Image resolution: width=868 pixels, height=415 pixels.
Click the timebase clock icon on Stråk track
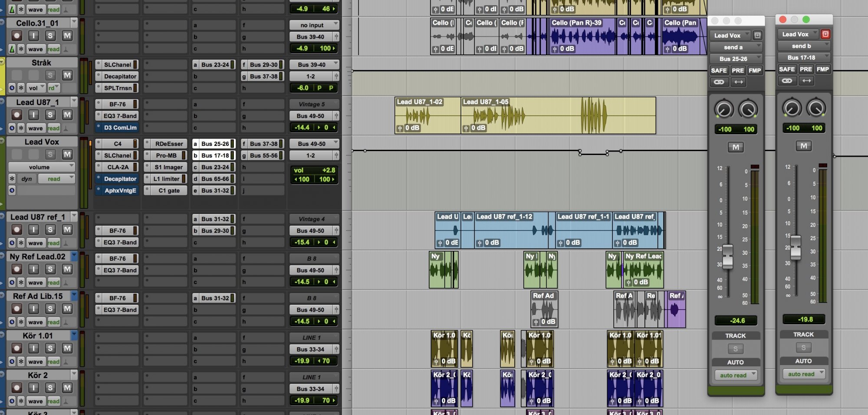click(x=12, y=88)
